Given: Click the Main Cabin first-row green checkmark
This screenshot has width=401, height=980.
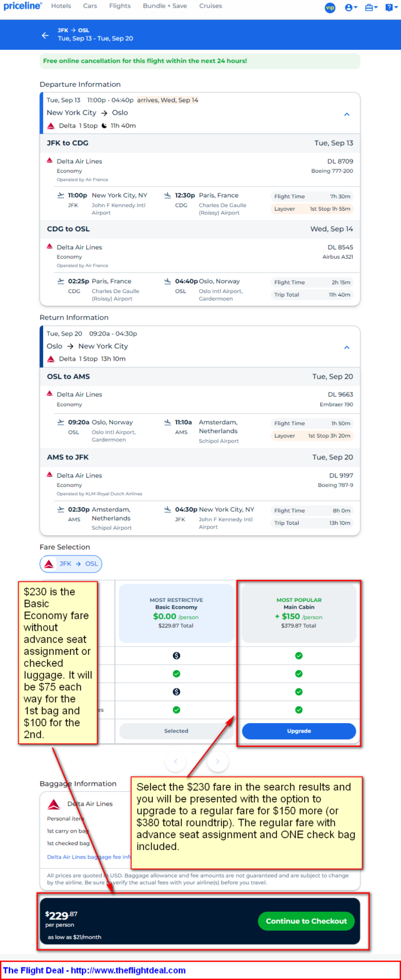Looking at the screenshot, I should (x=299, y=655).
